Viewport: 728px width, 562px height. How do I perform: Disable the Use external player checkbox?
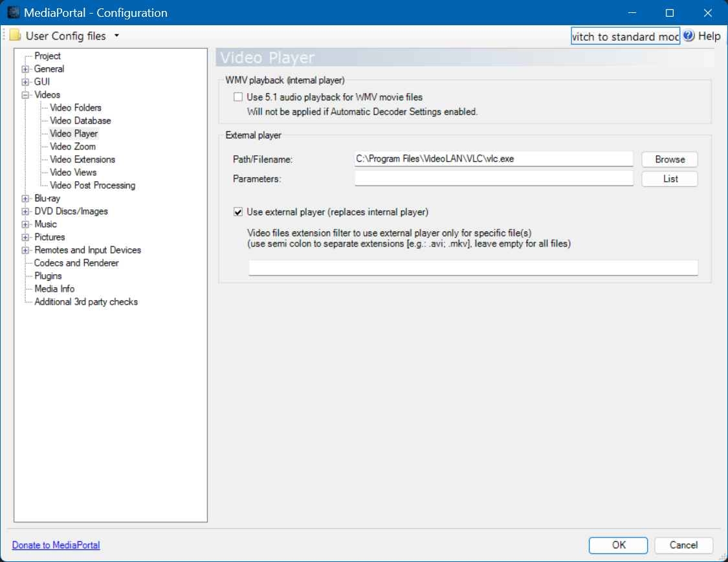[x=238, y=212]
